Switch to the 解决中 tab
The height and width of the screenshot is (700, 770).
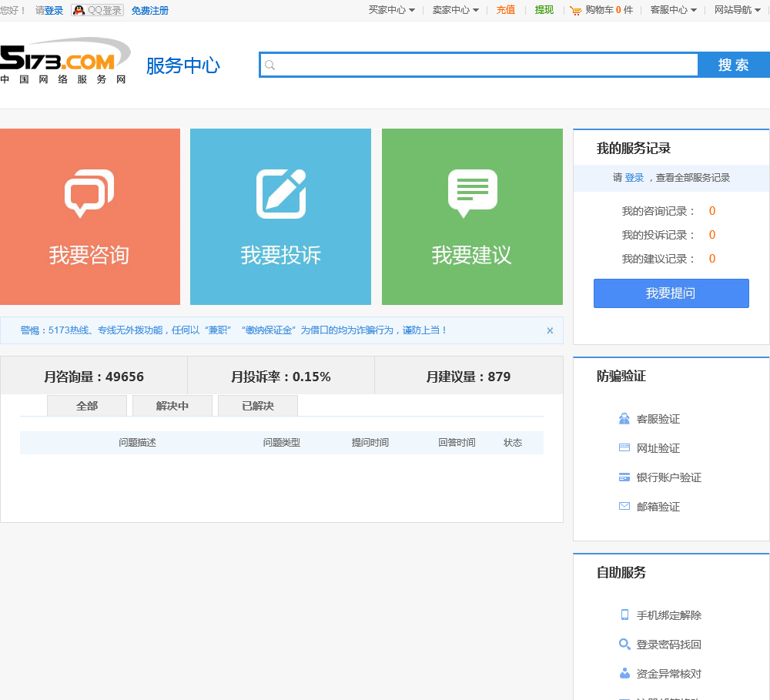tap(172, 406)
